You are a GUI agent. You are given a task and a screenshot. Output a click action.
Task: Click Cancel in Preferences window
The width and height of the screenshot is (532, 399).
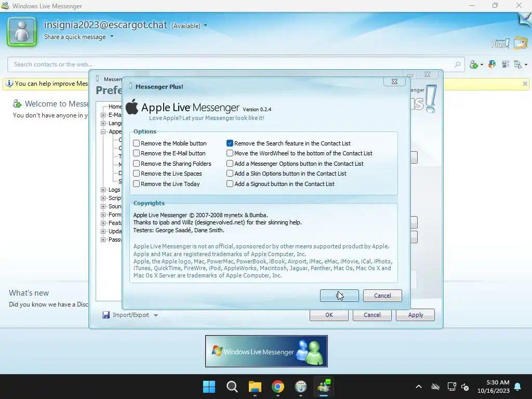coord(372,315)
